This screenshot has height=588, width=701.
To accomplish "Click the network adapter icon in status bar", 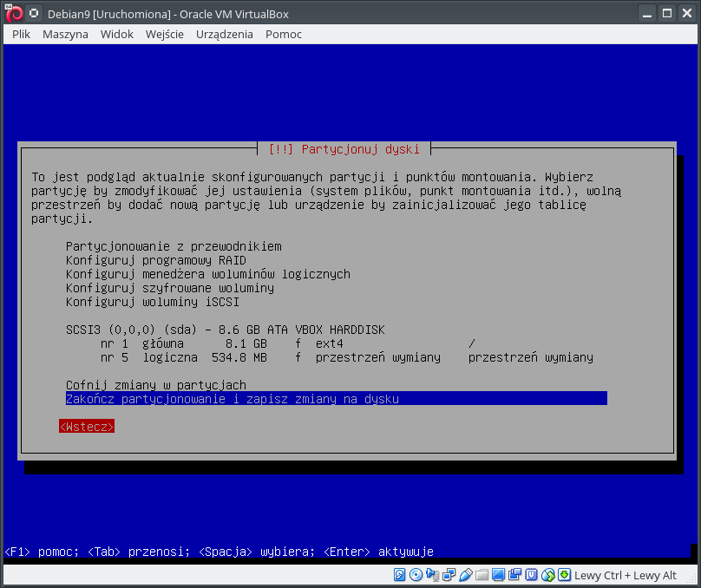I will [449, 575].
